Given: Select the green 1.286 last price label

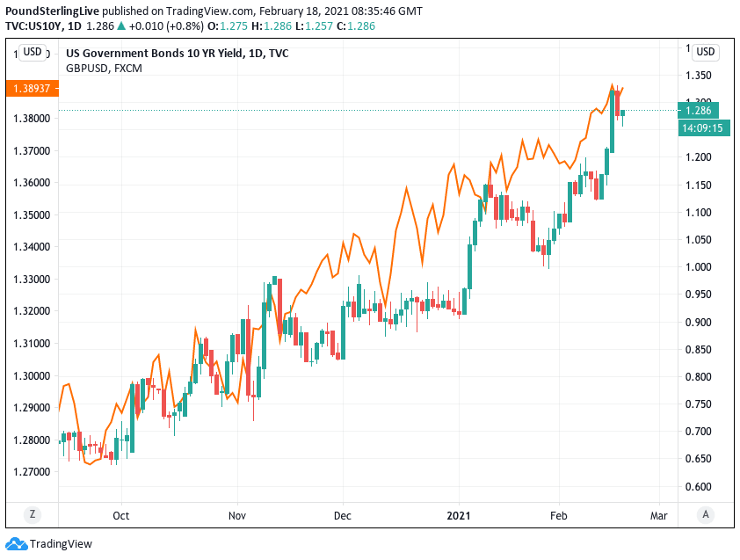Looking at the screenshot, I should point(699,111).
